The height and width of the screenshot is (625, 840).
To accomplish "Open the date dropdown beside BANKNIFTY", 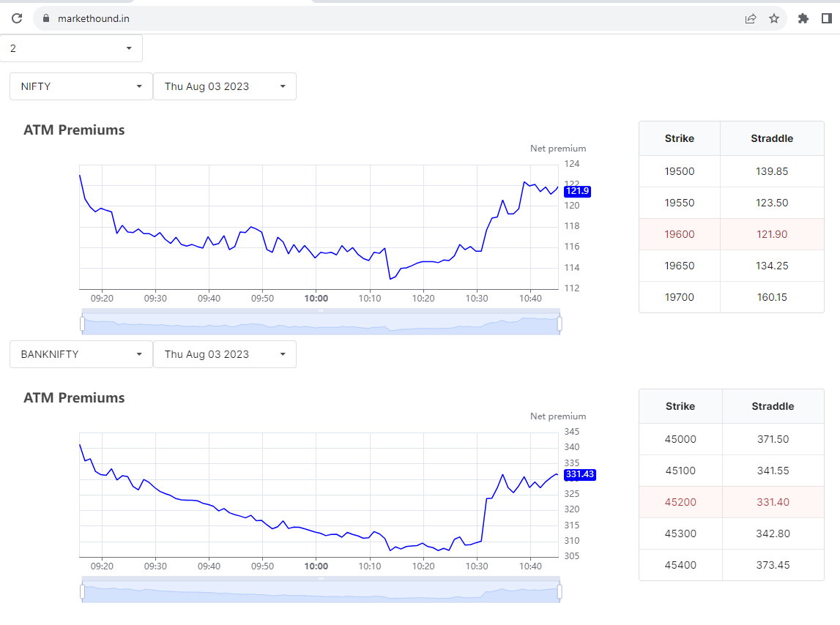I will [x=224, y=354].
